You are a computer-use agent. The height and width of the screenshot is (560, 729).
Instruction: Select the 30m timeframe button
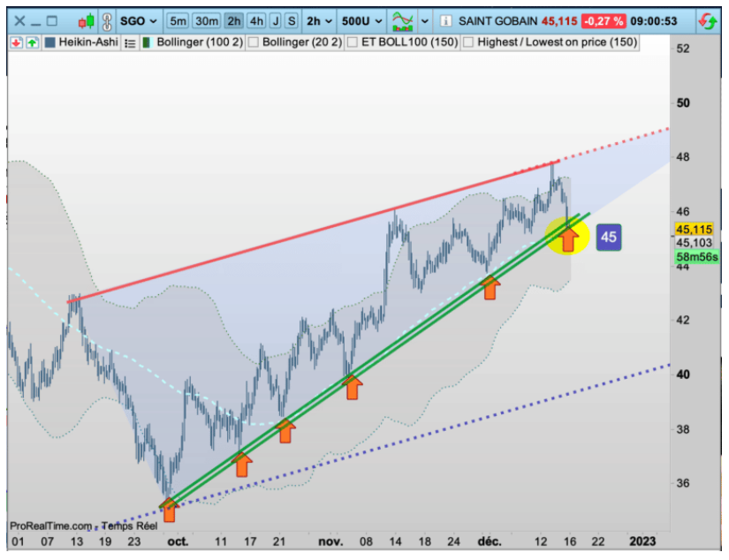pyautogui.click(x=207, y=21)
